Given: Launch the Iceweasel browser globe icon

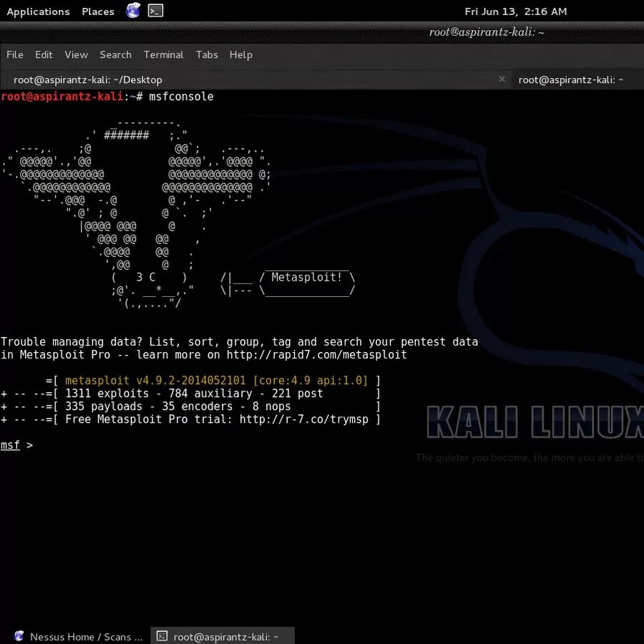Looking at the screenshot, I should point(133,11).
